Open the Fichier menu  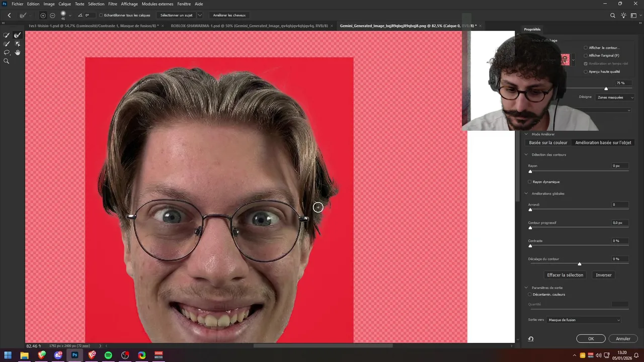(18, 4)
